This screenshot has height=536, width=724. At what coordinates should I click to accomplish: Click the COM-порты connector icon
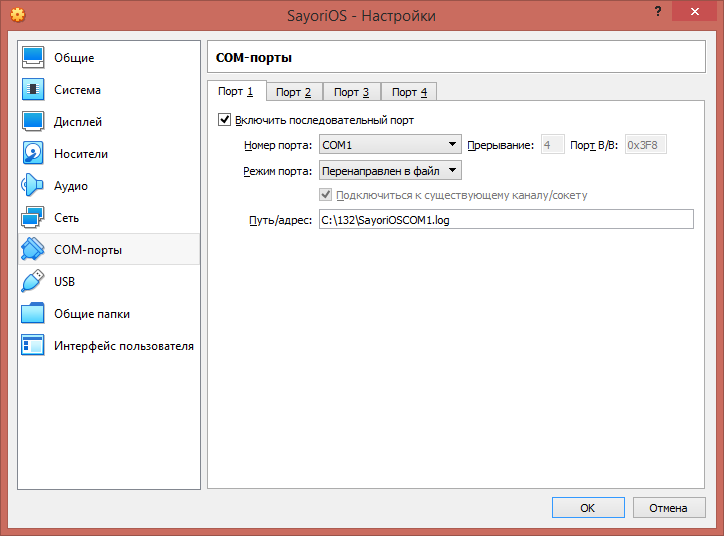(x=33, y=249)
